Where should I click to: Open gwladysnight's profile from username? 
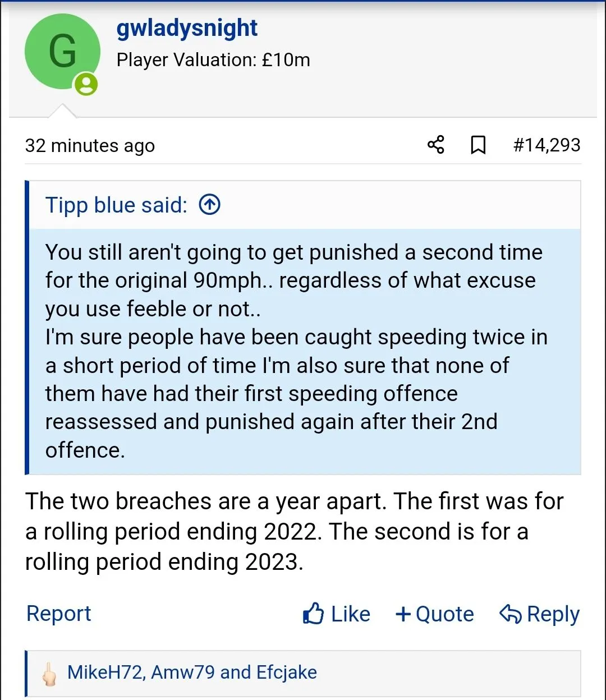[187, 28]
